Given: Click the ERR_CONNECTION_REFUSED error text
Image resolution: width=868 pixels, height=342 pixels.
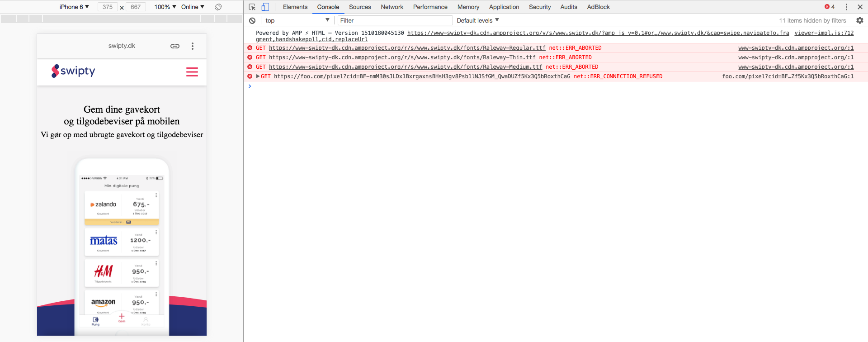Looking at the screenshot, I should tap(618, 76).
